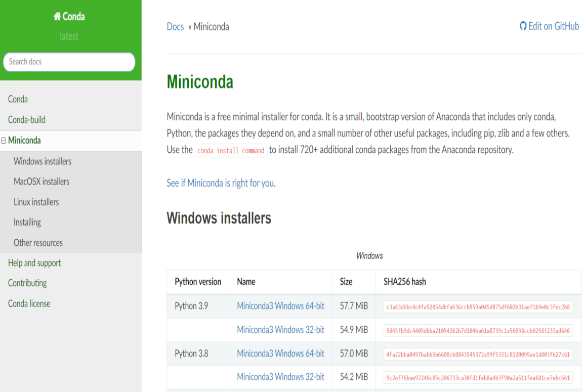Viewport: 584px width, 392px height.
Task: Select the Miniconda sidebar entry
Action: tap(25, 140)
